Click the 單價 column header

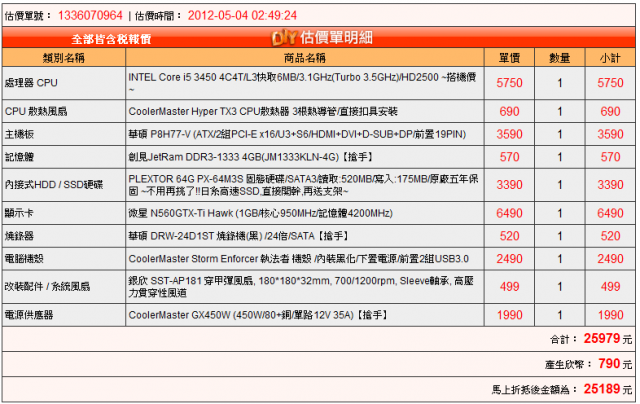coord(509,58)
